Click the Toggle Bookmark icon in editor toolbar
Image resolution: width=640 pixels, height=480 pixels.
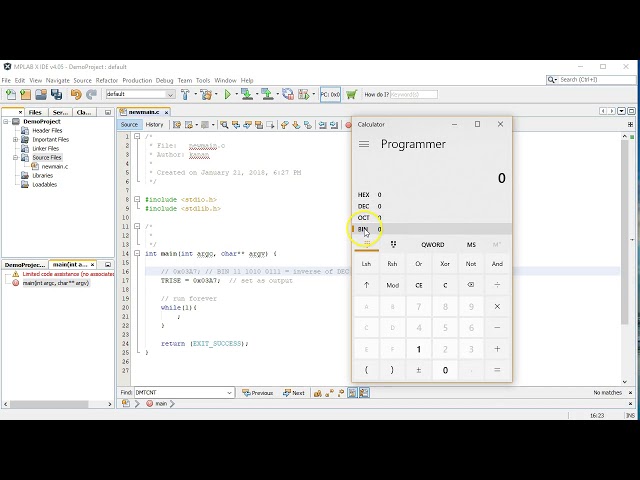(308, 125)
